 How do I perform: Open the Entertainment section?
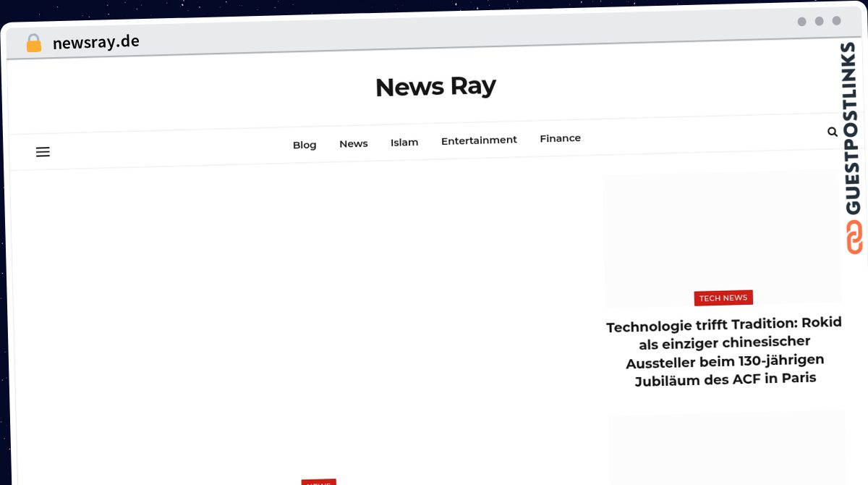click(x=479, y=140)
